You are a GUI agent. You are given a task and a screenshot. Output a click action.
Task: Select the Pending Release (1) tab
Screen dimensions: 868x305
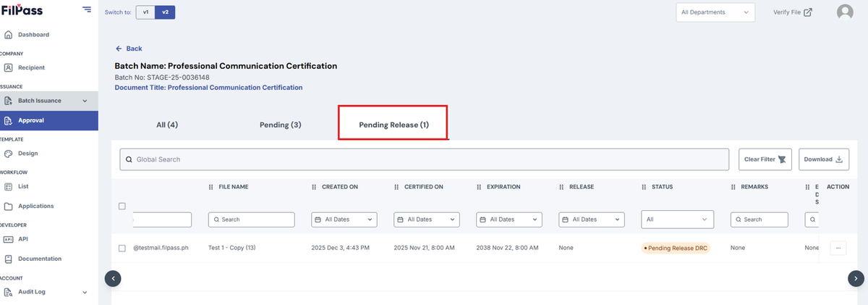click(x=393, y=123)
